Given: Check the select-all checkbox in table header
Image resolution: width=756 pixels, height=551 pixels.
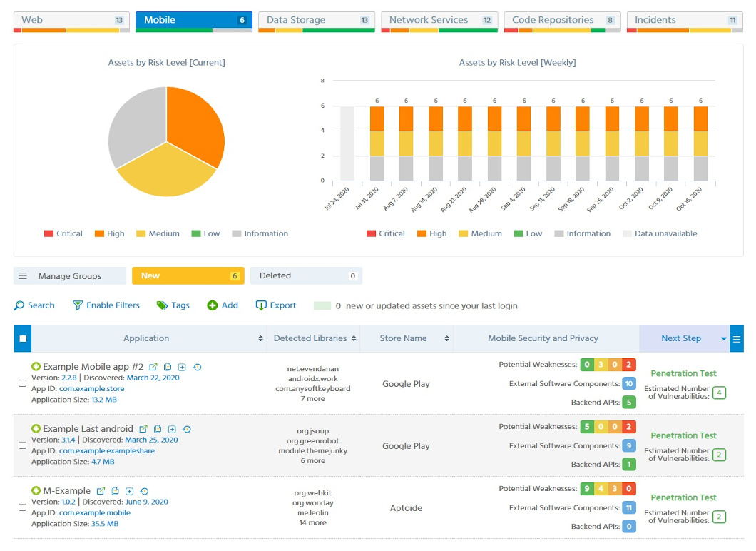Looking at the screenshot, I should click(21, 338).
